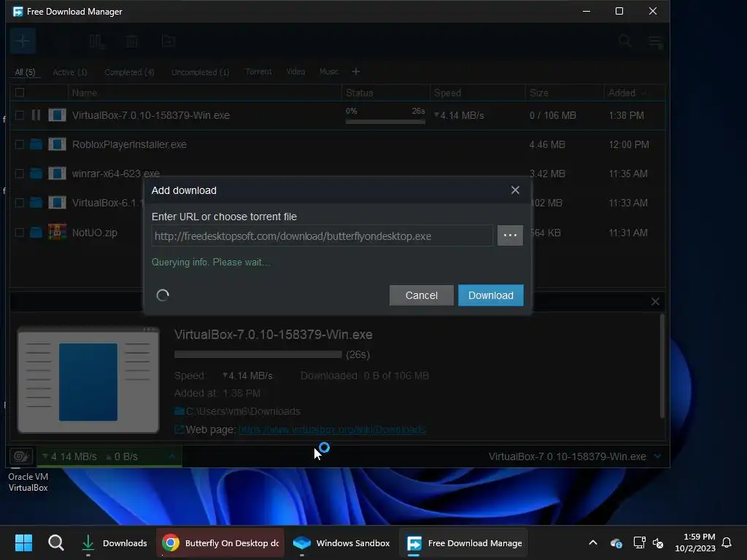The image size is (747, 560).
Task: Open the search magnifier in Free Download Manager
Action: click(624, 41)
